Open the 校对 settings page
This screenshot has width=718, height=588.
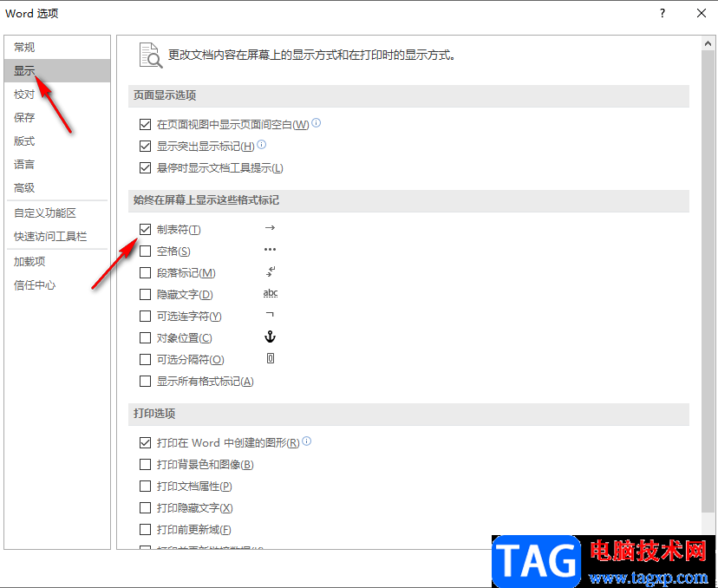56,95
